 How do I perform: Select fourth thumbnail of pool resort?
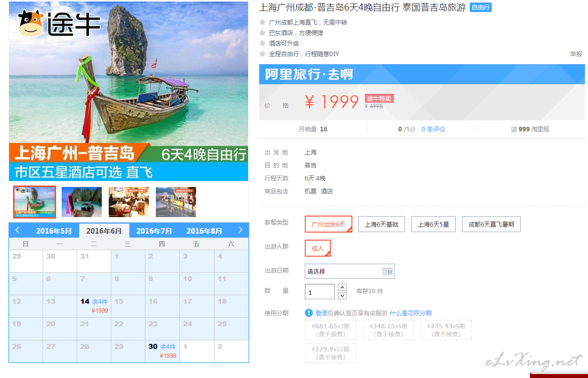coord(176,202)
